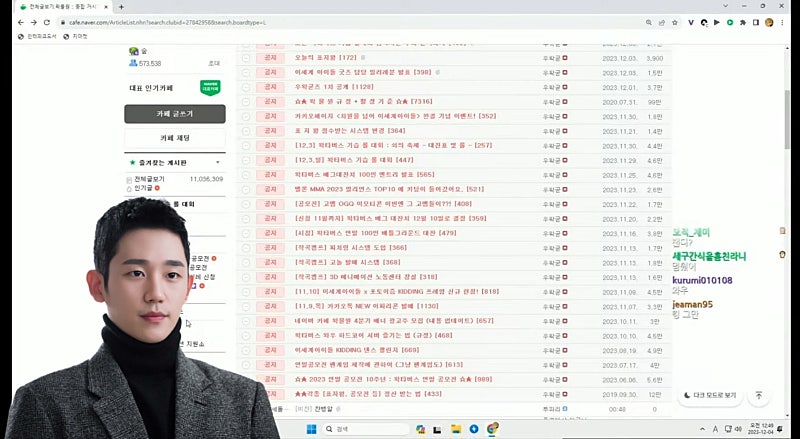
Task: Open the taskbar clock and date
Action: 761,429
